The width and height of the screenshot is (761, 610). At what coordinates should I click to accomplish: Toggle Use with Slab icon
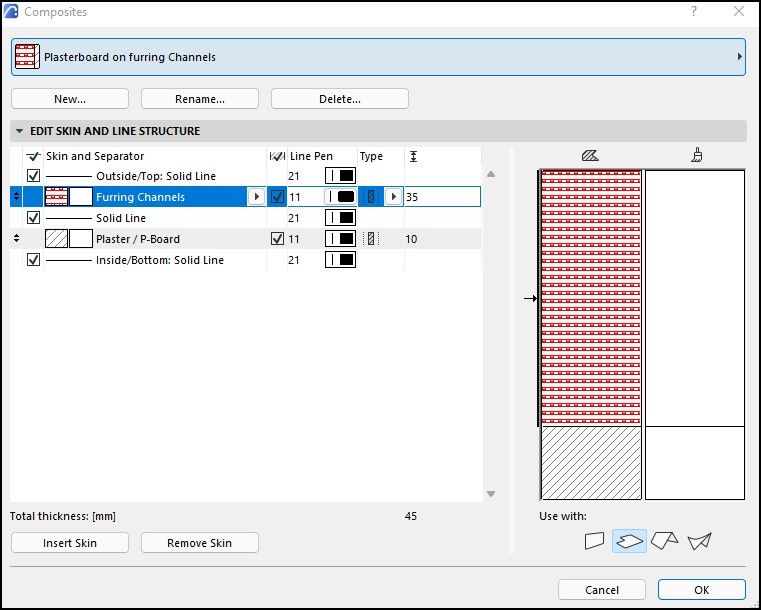(x=630, y=541)
